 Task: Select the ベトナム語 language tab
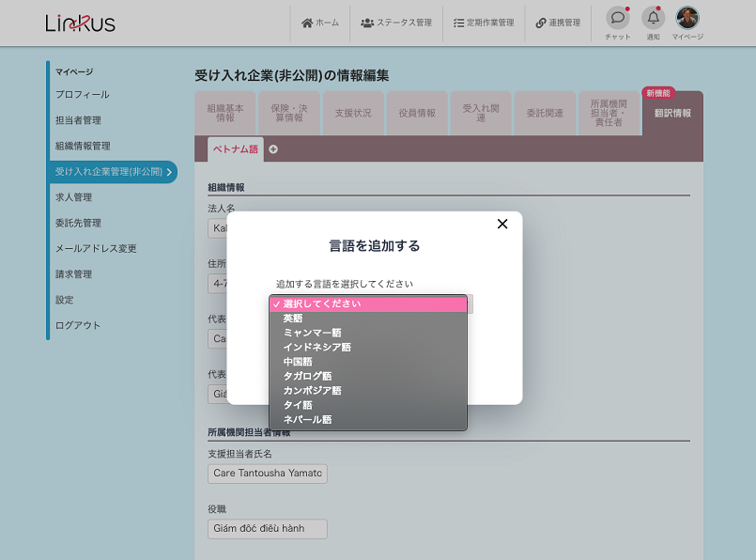click(236, 149)
